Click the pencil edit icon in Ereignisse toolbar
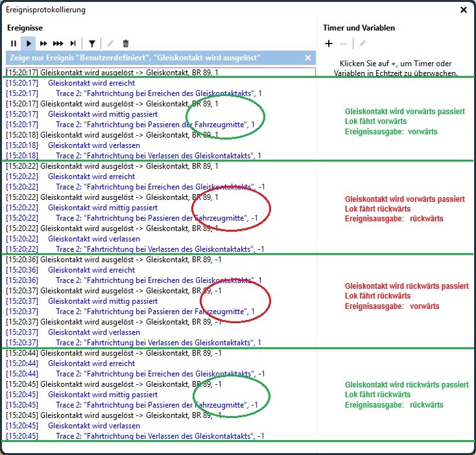 tap(110, 43)
